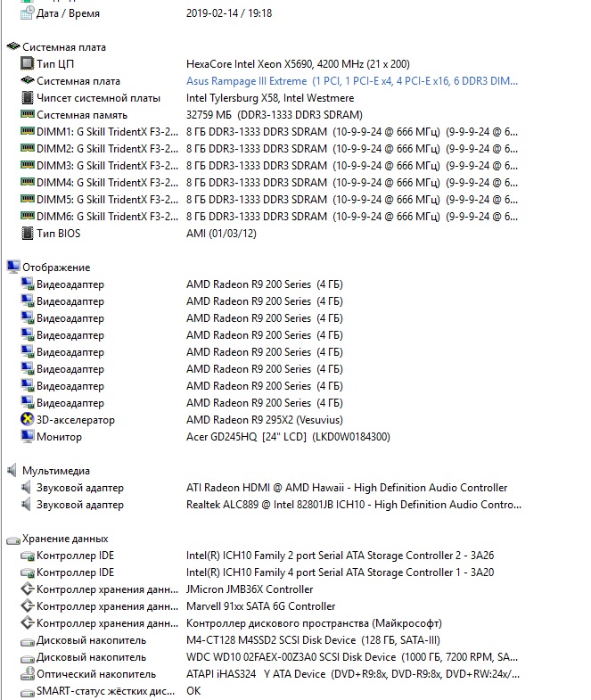Click the RAM module icon for DIMM4

[28, 182]
